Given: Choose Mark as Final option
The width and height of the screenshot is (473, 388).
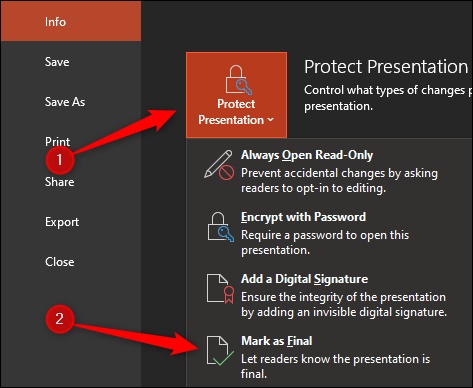Looking at the screenshot, I should click(277, 341).
